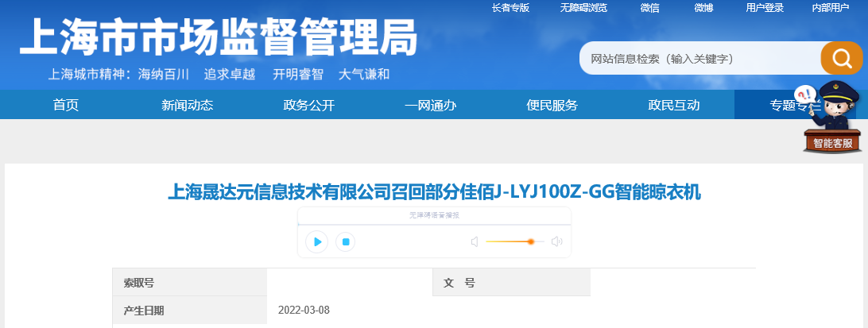The image size is (868, 328).
Task: Open the 新闻动态 navigation menu
Action: (187, 105)
